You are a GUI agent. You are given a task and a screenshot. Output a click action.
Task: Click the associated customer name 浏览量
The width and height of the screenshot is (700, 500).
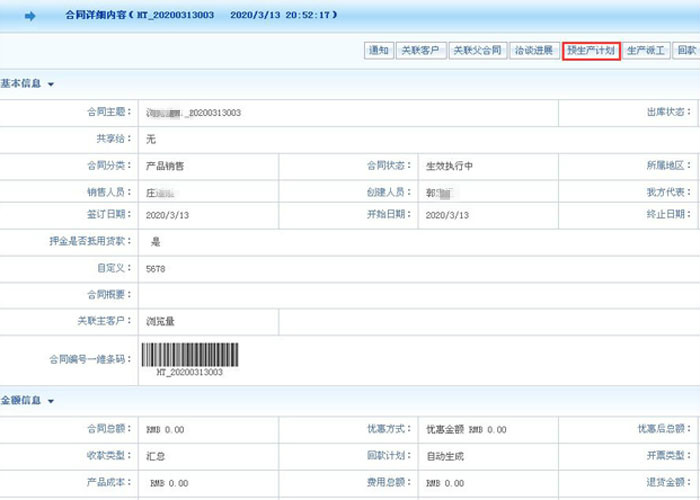click(x=161, y=321)
